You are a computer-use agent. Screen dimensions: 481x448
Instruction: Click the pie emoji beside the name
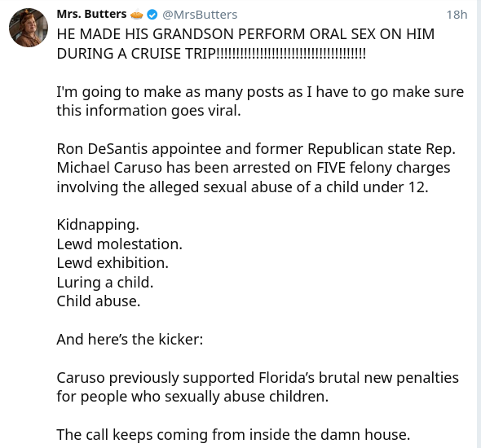(136, 15)
